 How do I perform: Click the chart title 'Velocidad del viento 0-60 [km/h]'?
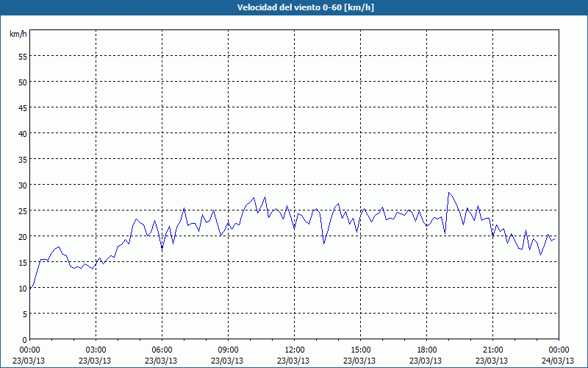[305, 7]
